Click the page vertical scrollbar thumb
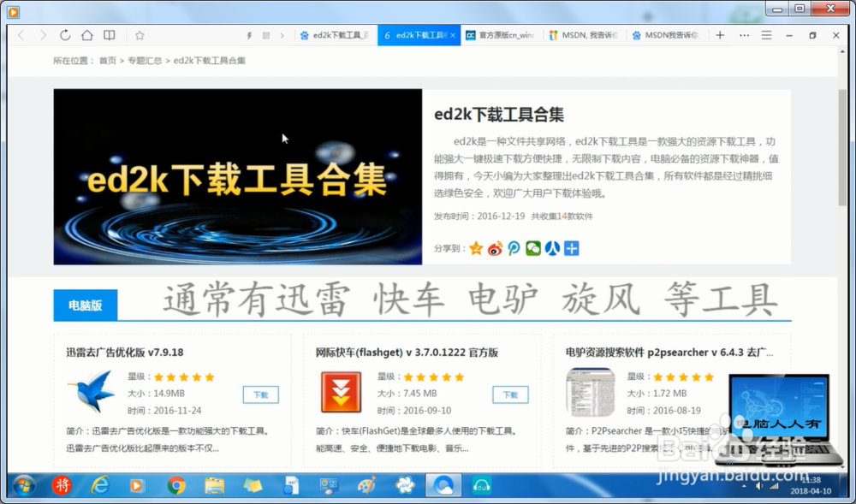 point(842,147)
